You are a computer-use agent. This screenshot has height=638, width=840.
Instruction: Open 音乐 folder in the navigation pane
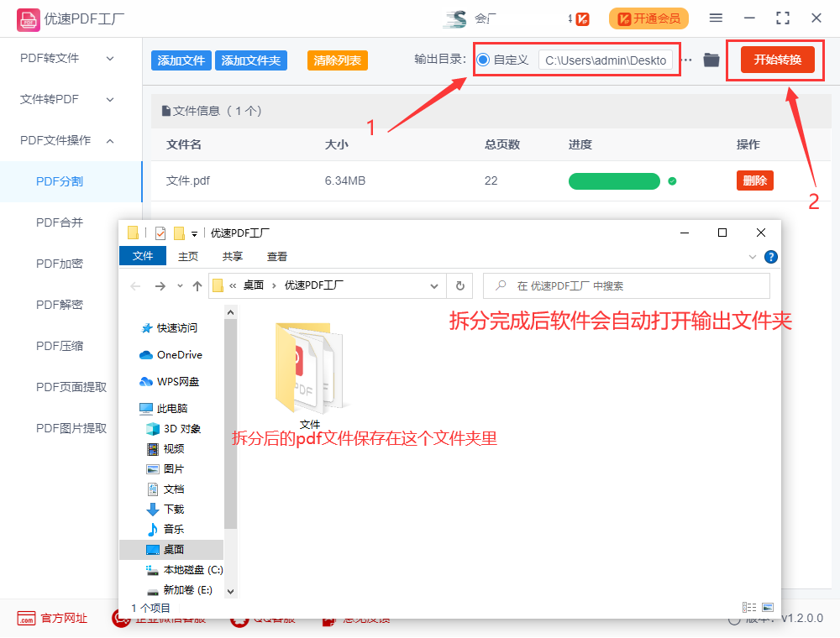(x=165, y=530)
